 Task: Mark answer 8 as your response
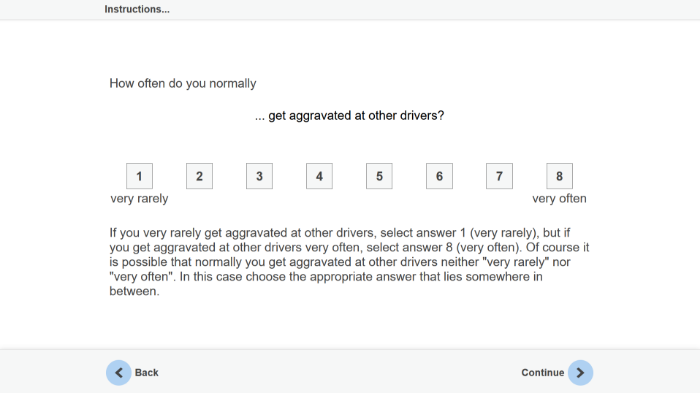(x=559, y=176)
